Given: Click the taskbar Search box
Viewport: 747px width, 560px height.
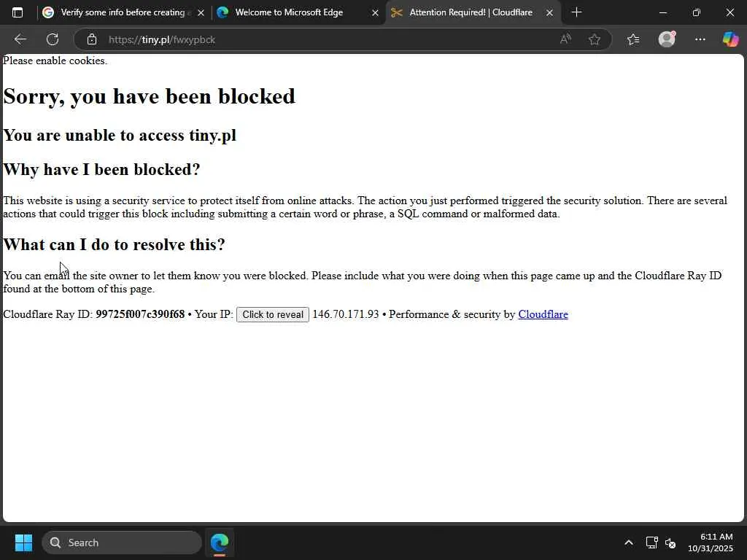Looking at the screenshot, I should (122, 542).
